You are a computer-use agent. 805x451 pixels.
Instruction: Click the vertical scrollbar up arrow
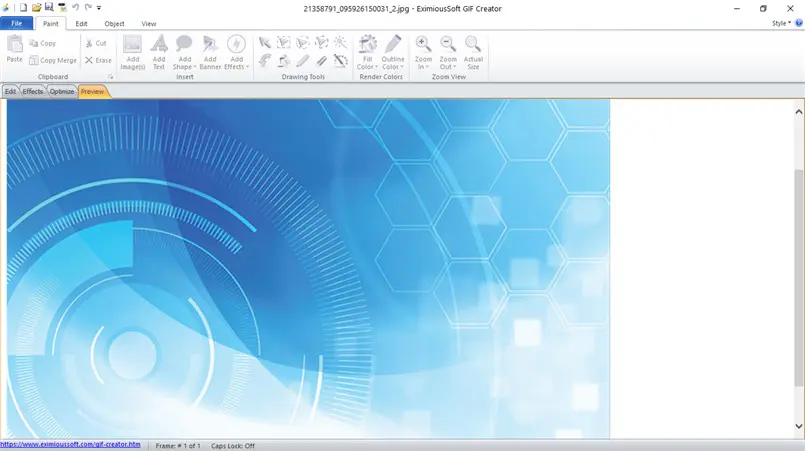pyautogui.click(x=799, y=111)
